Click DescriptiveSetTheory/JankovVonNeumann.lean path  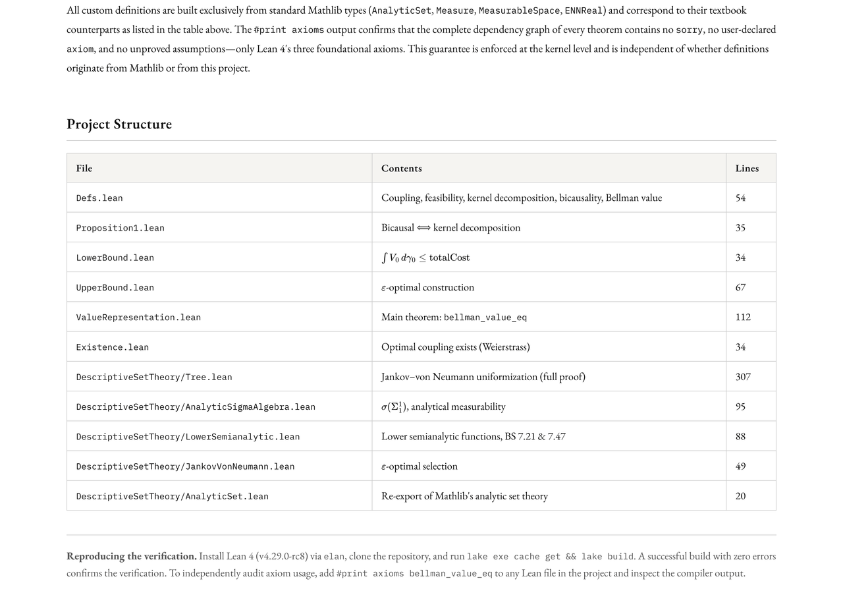185,466
